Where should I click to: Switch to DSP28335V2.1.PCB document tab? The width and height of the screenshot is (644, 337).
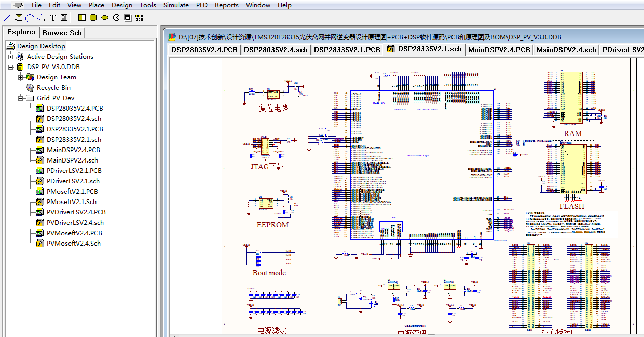tap(347, 50)
